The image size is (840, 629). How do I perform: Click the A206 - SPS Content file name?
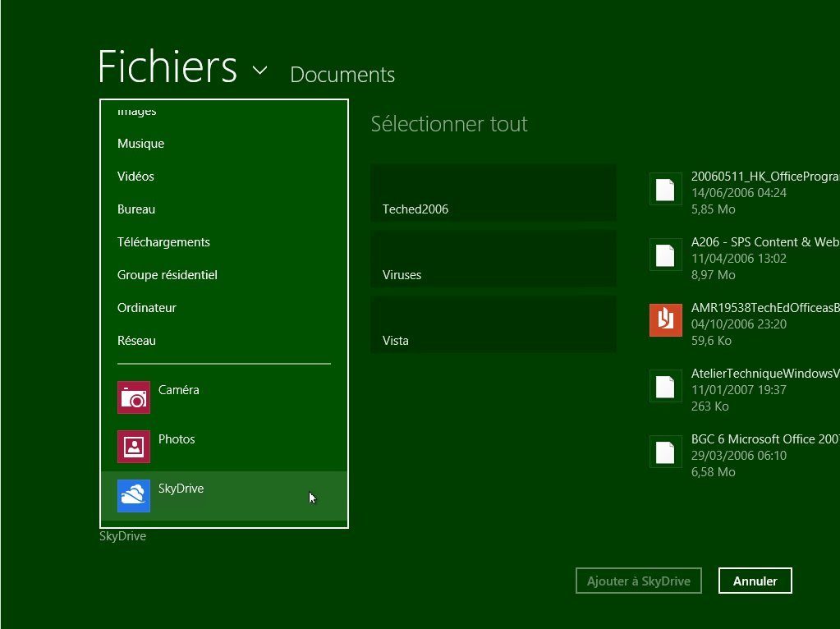pos(765,242)
